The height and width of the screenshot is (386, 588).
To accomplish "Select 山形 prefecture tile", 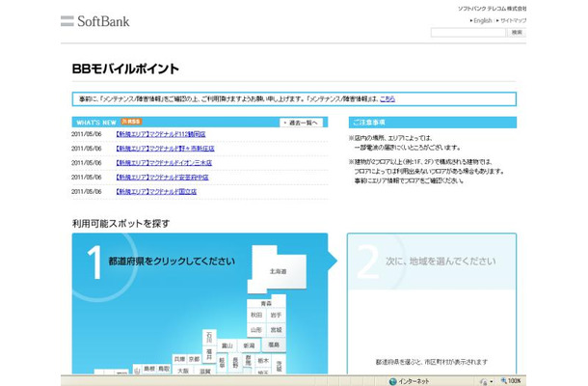I will (256, 330).
